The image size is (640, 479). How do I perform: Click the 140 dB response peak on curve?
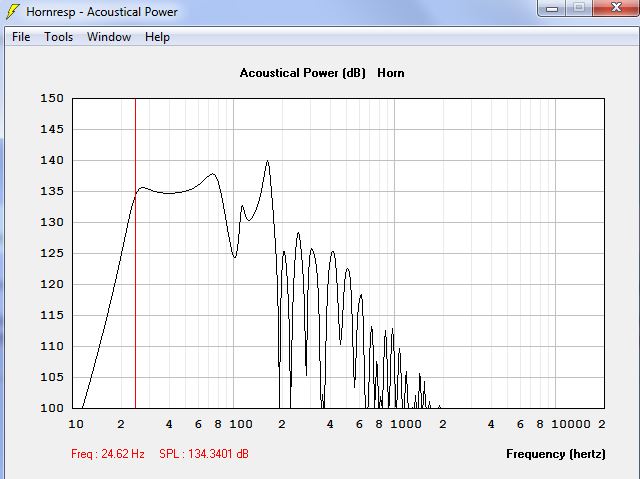(x=267, y=161)
